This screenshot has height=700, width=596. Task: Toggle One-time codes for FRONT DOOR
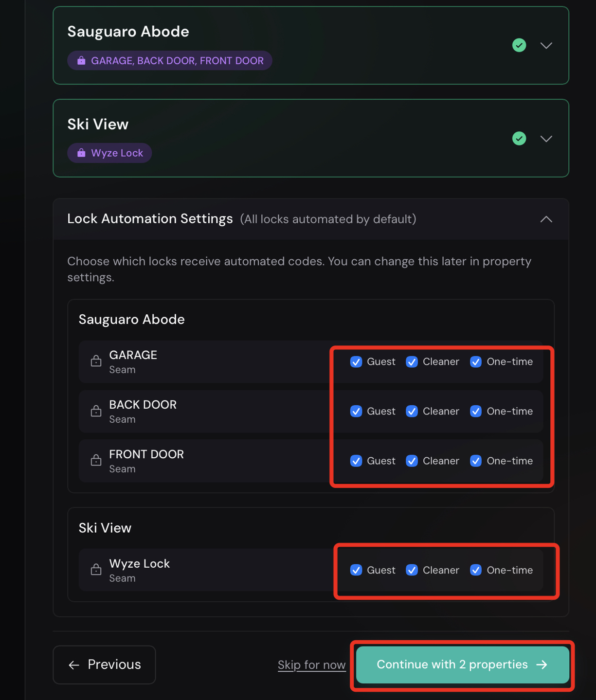pos(476,461)
